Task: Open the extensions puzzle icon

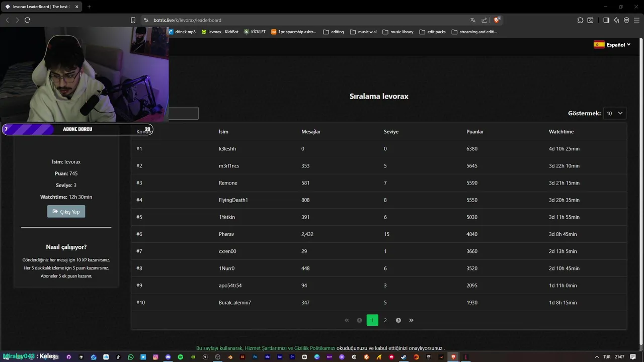Action: [x=580, y=20]
